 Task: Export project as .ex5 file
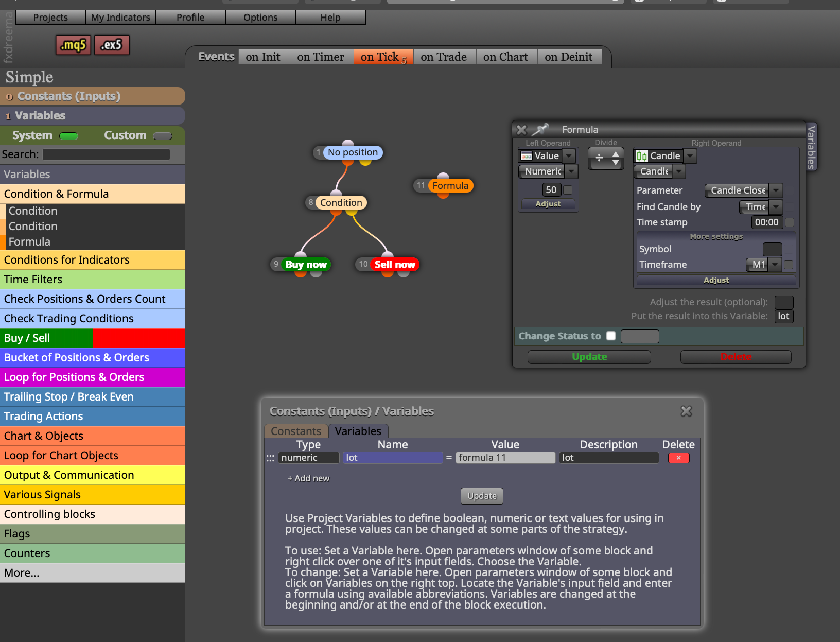pyautogui.click(x=112, y=45)
